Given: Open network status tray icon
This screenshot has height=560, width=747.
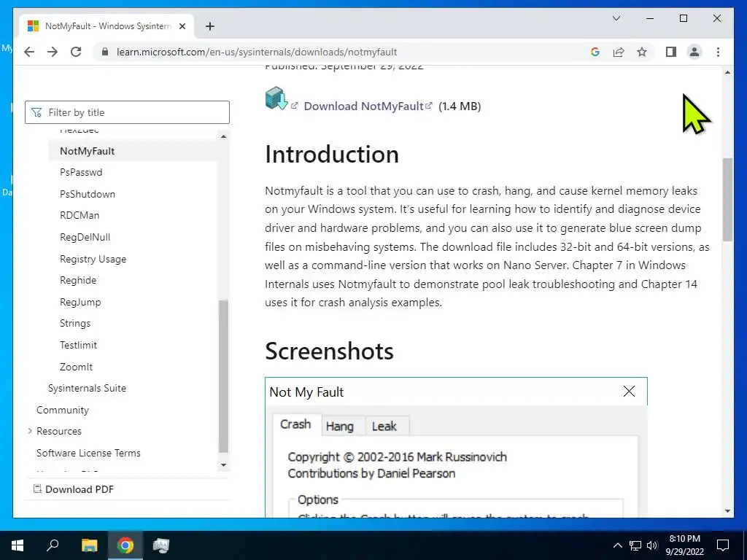Looking at the screenshot, I should click(x=635, y=545).
